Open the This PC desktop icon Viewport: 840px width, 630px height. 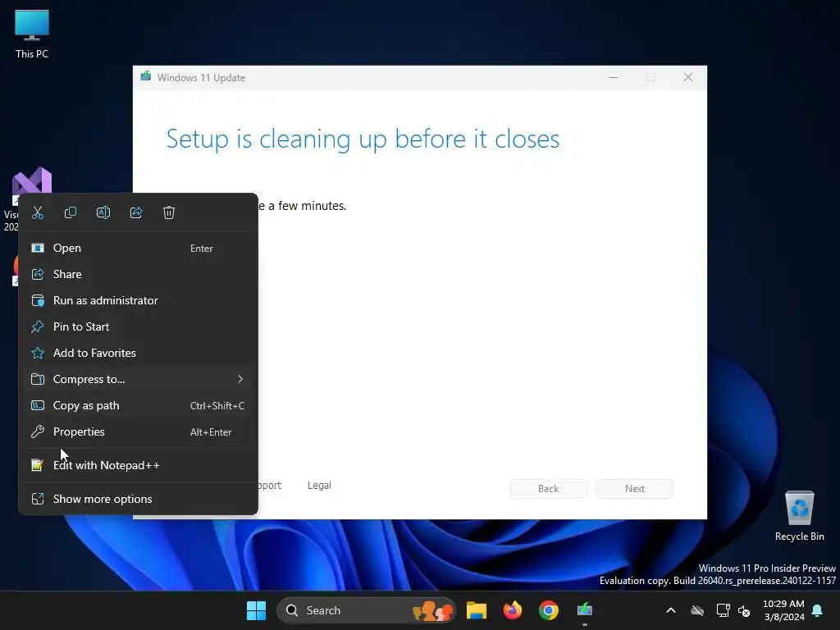[x=32, y=34]
